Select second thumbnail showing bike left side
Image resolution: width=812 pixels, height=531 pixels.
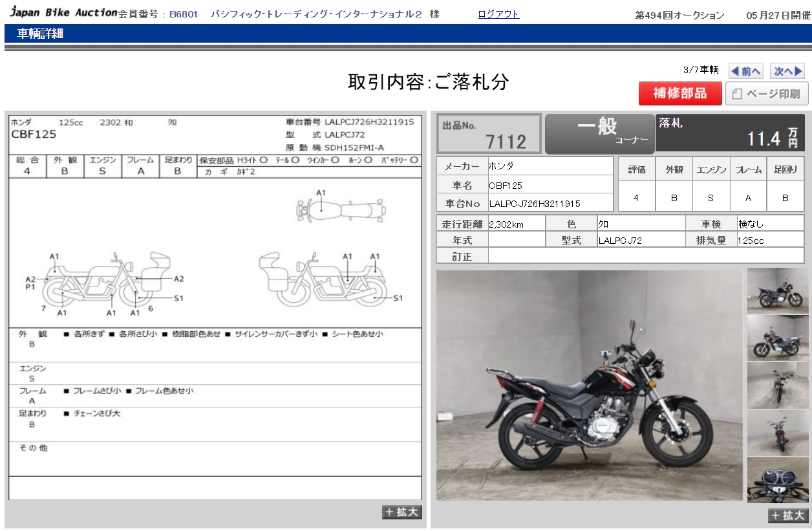777,338
